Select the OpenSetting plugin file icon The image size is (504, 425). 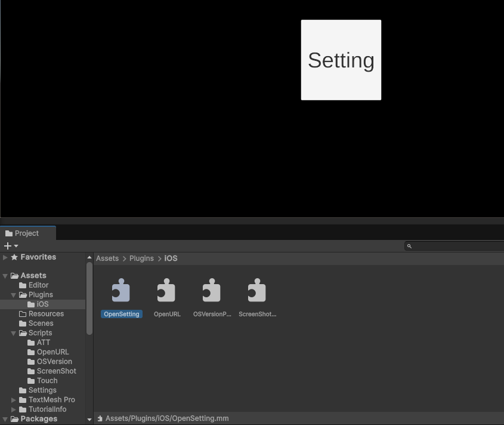coord(121,291)
